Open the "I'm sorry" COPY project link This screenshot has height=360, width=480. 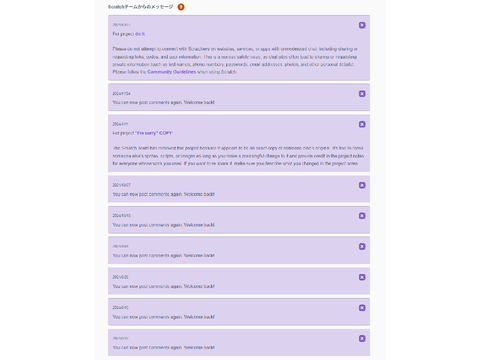[x=154, y=133]
